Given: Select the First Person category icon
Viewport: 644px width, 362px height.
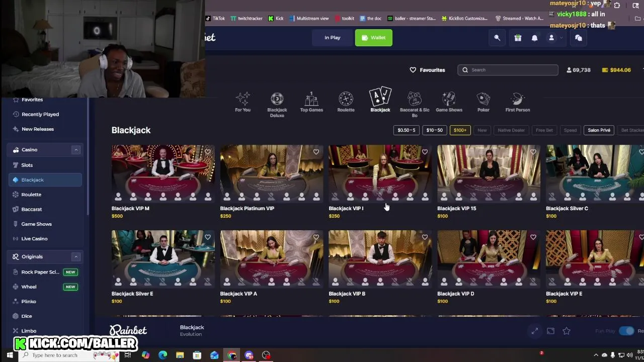Looking at the screenshot, I should click(x=518, y=102).
